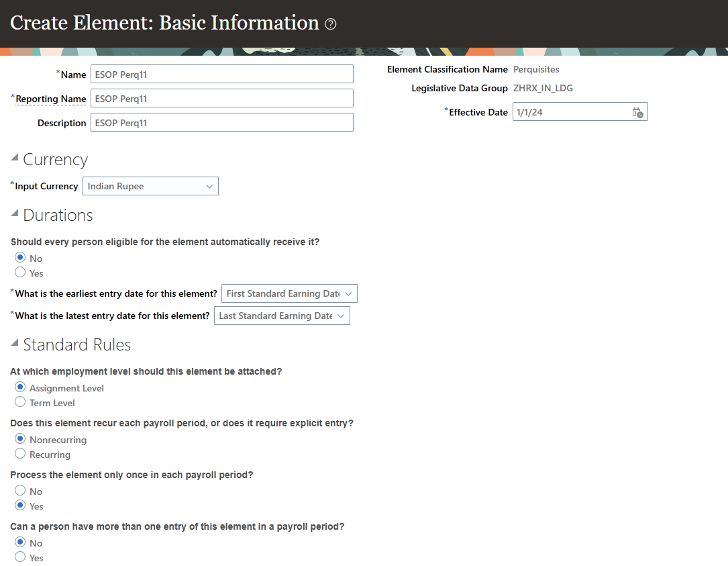The height and width of the screenshot is (566, 728).
Task: Click the Name input field
Action: coord(221,75)
